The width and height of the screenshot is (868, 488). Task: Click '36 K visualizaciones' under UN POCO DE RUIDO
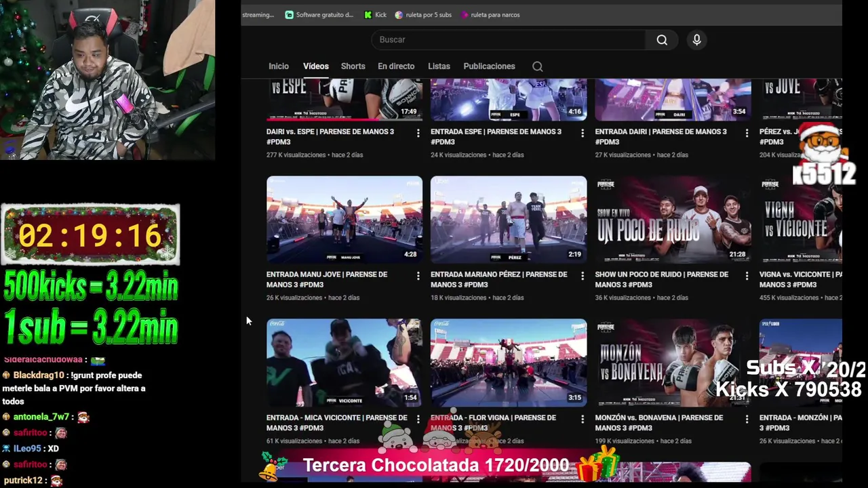point(623,298)
